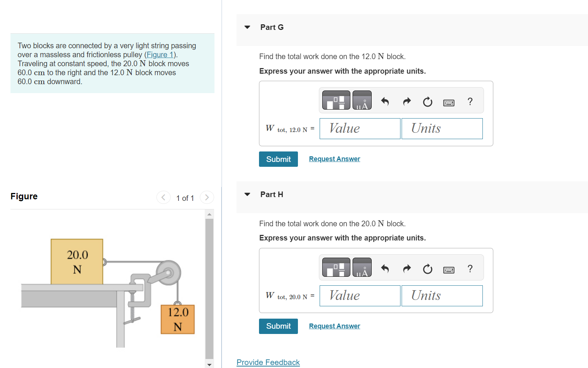Request Answer for Part H
This screenshot has width=588, height=368.
pos(334,326)
